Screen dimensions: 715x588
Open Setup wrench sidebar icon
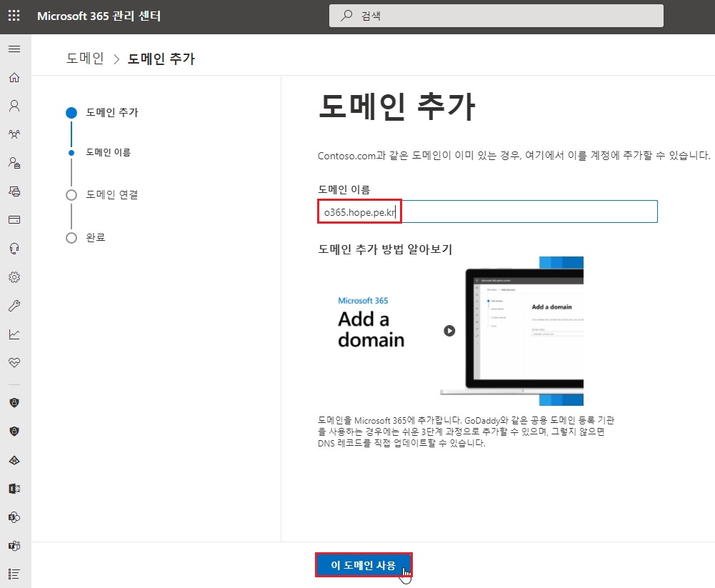14,306
